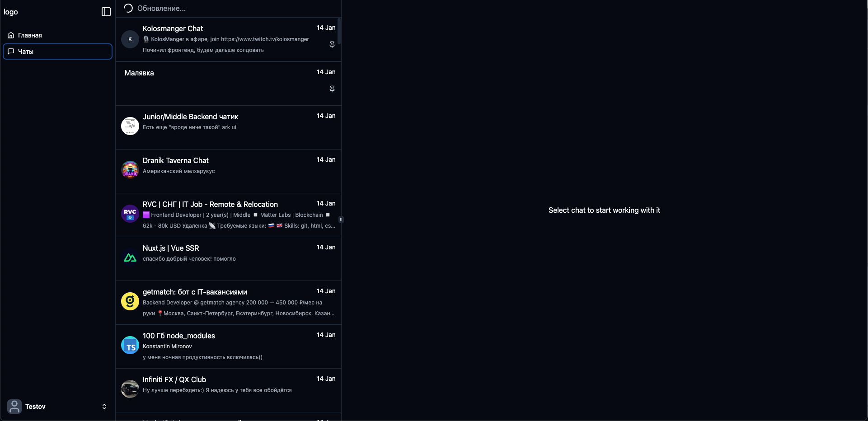Click the home icon next to Главная
Screen dimensions: 868x421
[x=11, y=35]
